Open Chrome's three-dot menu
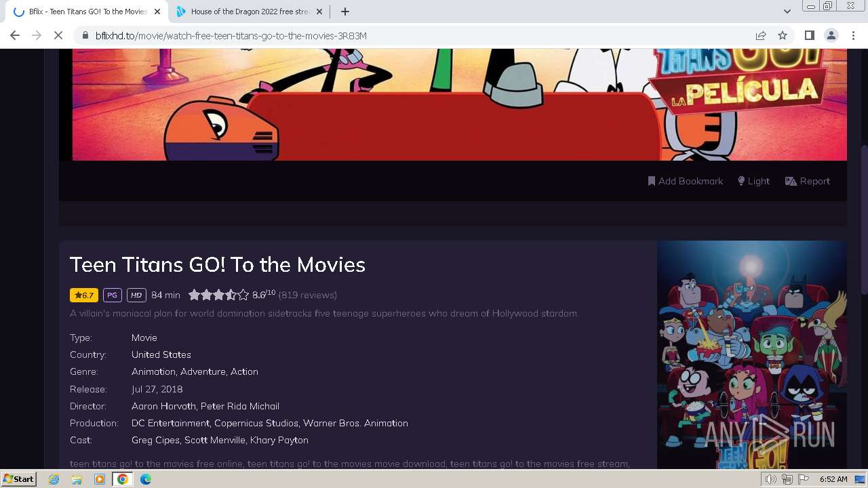 852,35
